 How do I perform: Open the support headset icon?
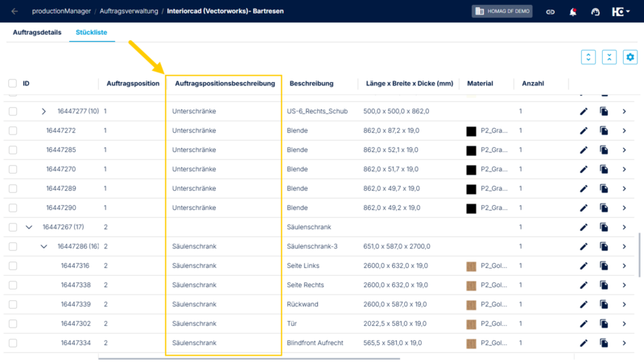pyautogui.click(x=596, y=11)
